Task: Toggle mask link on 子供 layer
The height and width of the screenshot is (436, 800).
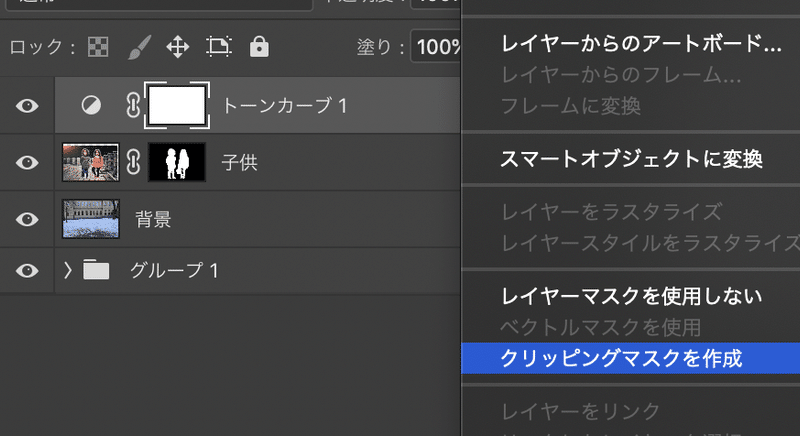Action: [x=133, y=163]
